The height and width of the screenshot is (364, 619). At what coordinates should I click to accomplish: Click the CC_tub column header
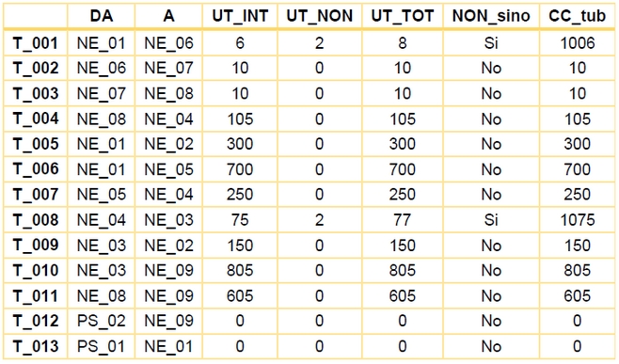(x=577, y=16)
